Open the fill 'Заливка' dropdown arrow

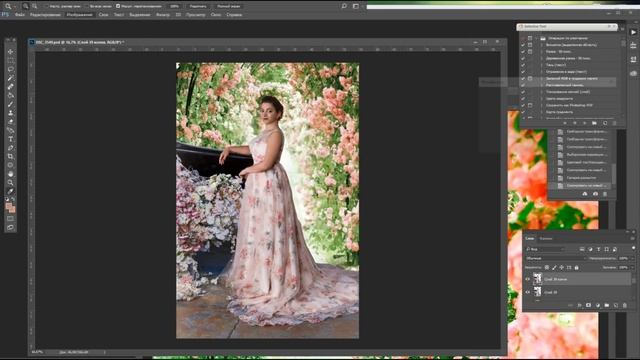tap(633, 268)
